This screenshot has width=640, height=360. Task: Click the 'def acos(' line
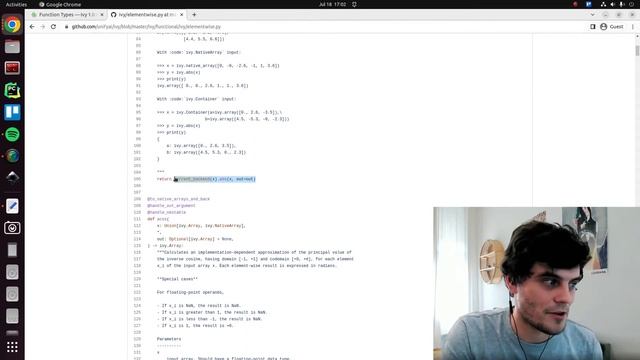pyautogui.click(x=158, y=219)
